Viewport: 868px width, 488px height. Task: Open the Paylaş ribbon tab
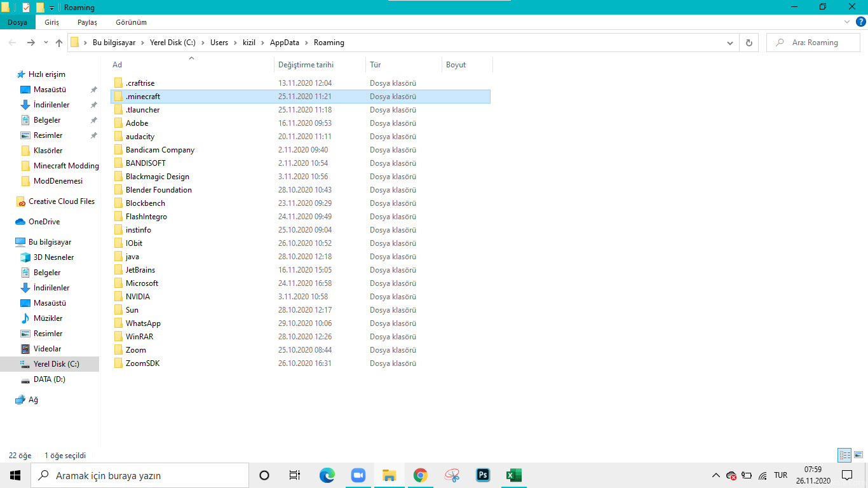click(87, 22)
